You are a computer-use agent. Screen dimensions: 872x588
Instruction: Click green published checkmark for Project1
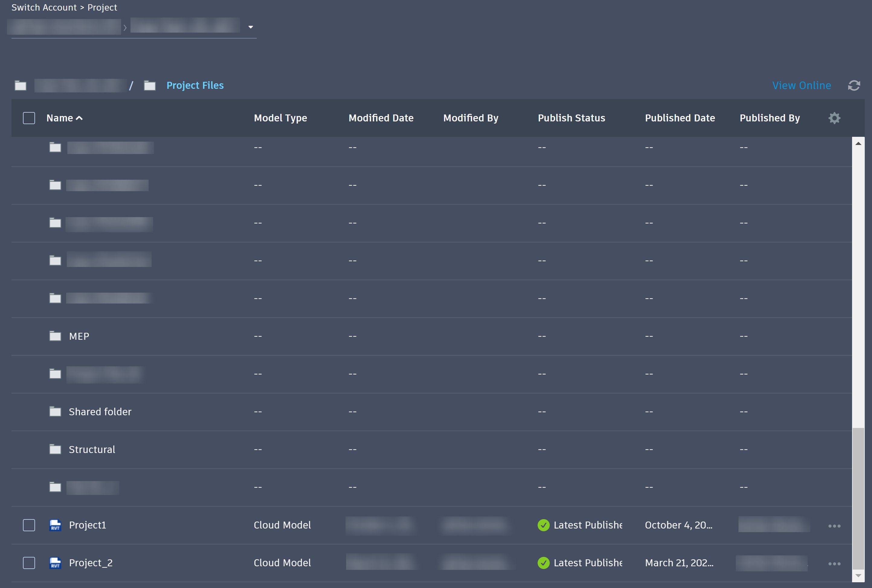[543, 525]
